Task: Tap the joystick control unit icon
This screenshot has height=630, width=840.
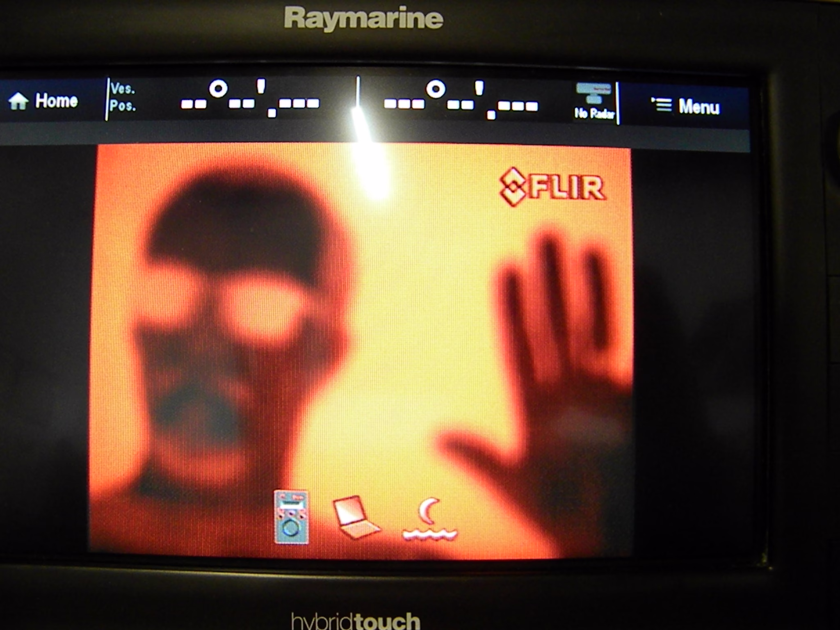Action: (x=291, y=517)
